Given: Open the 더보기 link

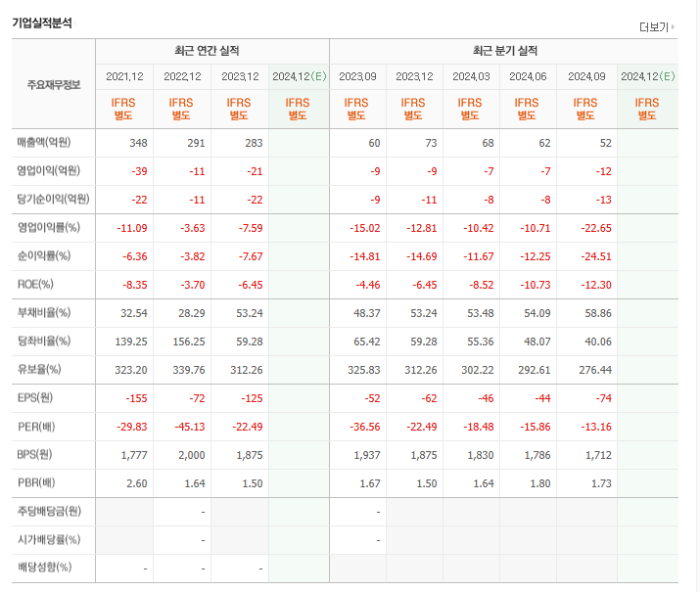Looking at the screenshot, I should click(x=656, y=27).
